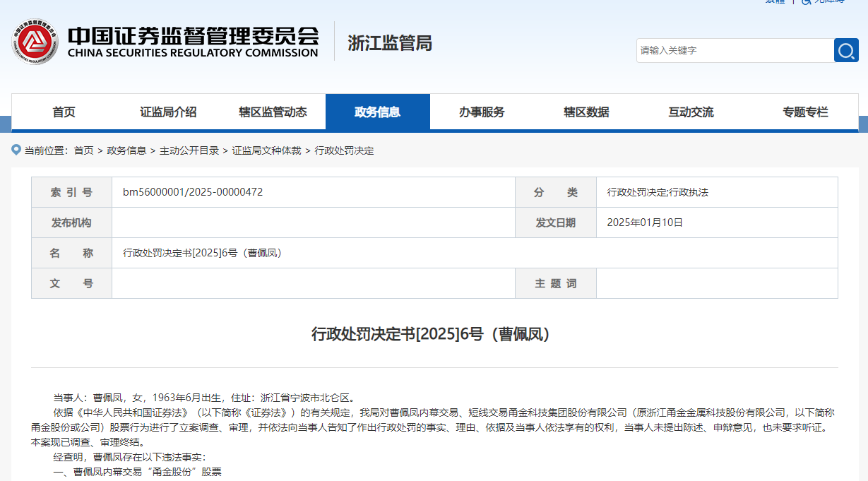Click the 主题词 label cell
This screenshot has width=868, height=481.
click(556, 283)
